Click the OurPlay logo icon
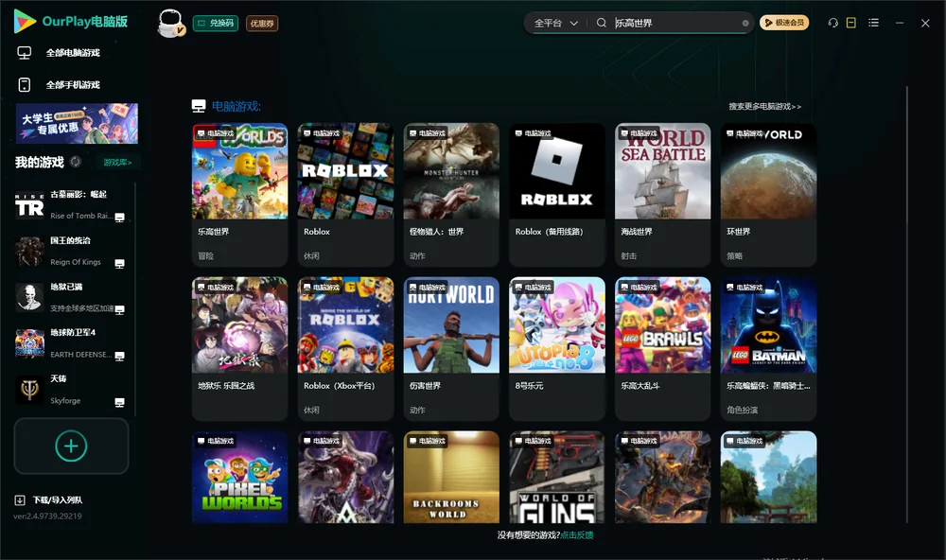 pos(25,21)
